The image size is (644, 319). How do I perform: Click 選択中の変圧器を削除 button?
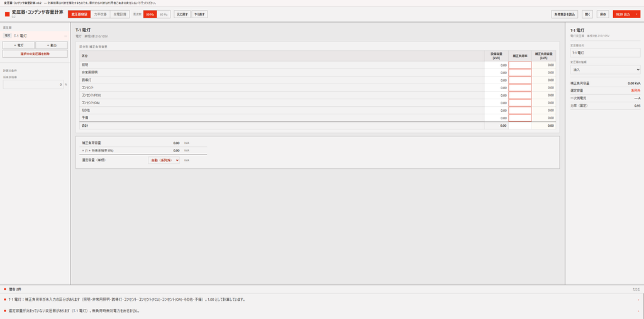click(35, 54)
